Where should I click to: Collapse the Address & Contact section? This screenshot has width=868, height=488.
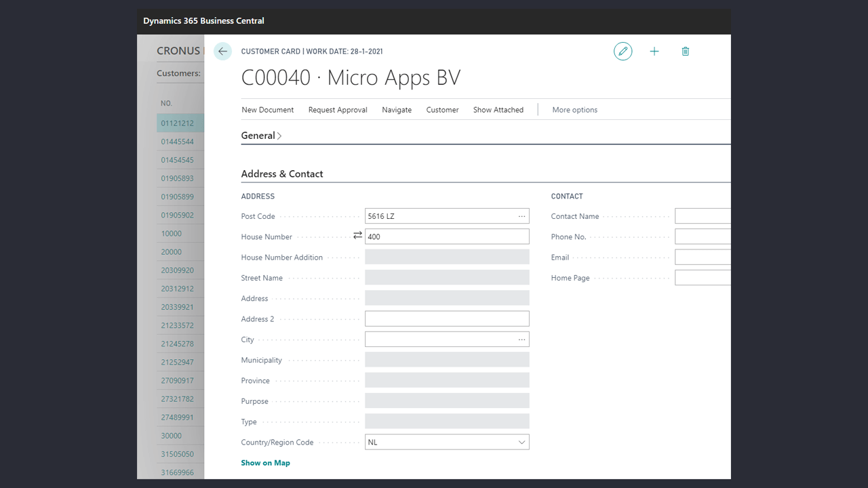(x=282, y=174)
